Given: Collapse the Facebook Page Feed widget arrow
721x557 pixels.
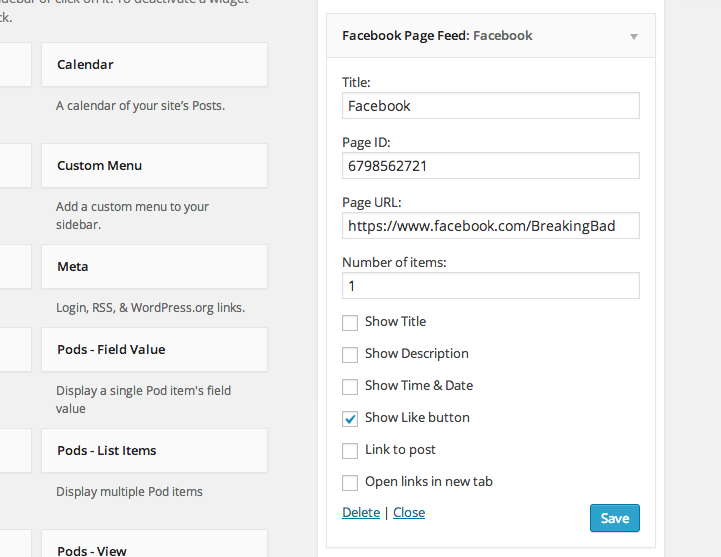Looking at the screenshot, I should (634, 36).
